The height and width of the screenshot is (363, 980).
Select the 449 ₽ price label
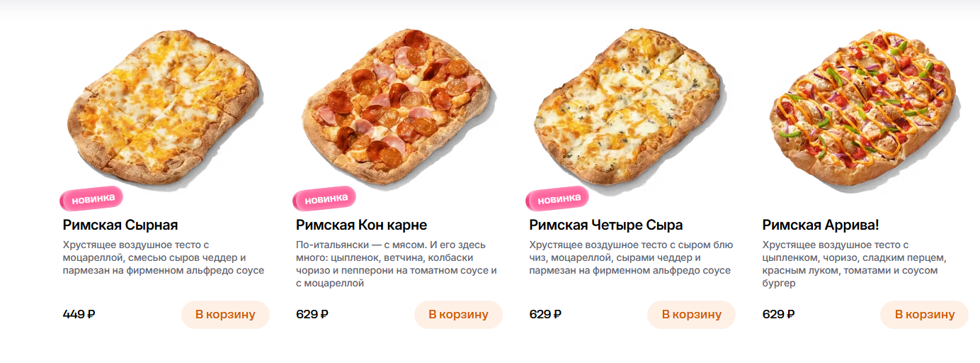click(79, 314)
